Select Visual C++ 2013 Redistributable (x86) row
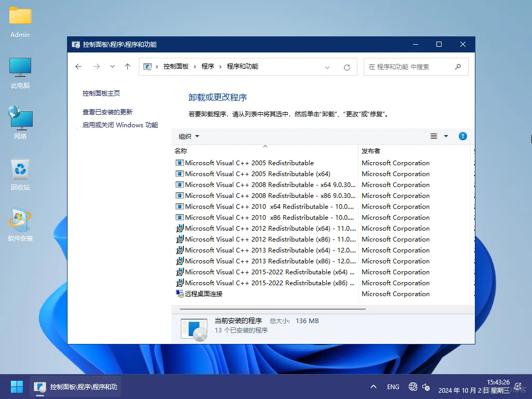Screen dimensions: 532x399 (265, 261)
